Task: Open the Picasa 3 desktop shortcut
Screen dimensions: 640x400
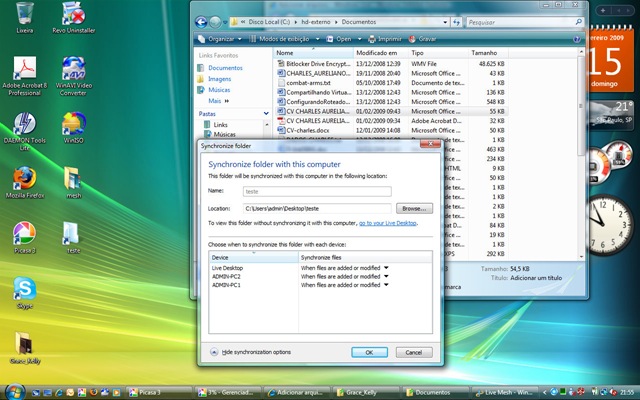Action: [x=22, y=233]
